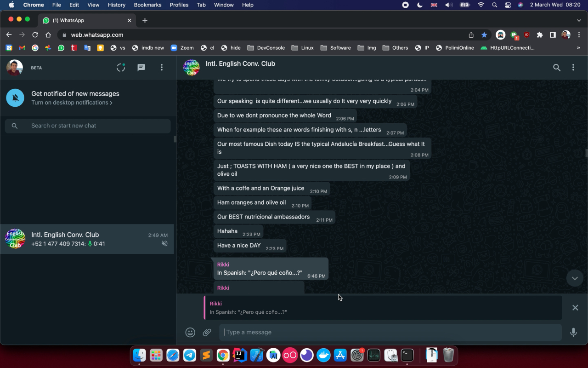Open group info via the chat header avatar
Viewport: 588px width, 368px height.
click(x=192, y=68)
